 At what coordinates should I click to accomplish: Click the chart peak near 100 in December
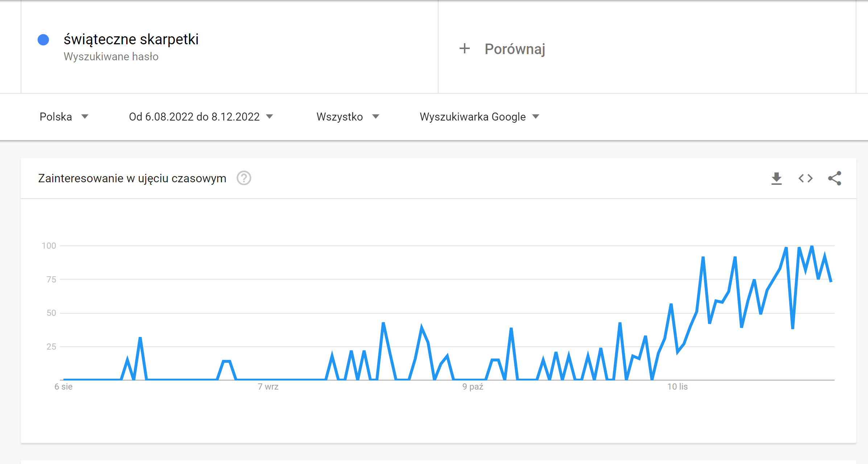click(812, 247)
